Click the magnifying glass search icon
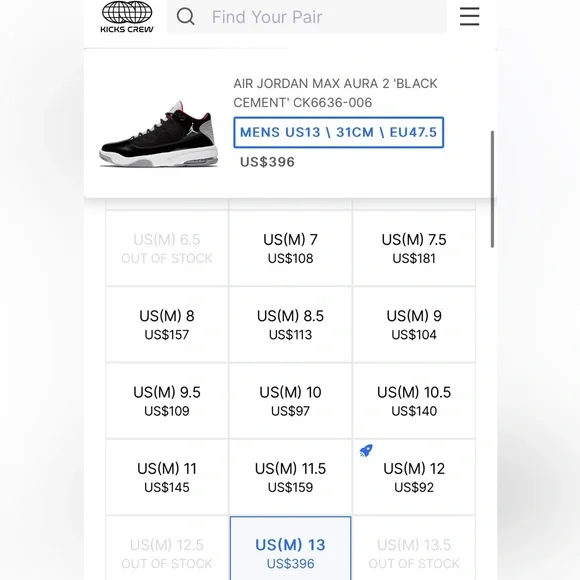 click(x=185, y=16)
